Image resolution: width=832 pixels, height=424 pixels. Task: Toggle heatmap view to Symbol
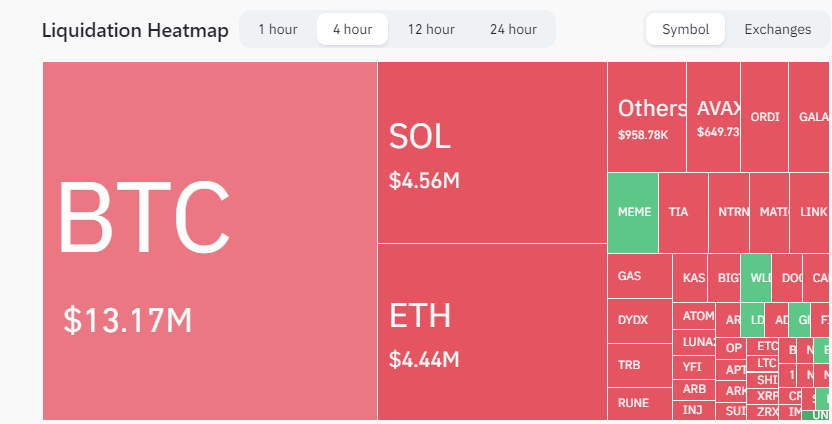point(685,29)
